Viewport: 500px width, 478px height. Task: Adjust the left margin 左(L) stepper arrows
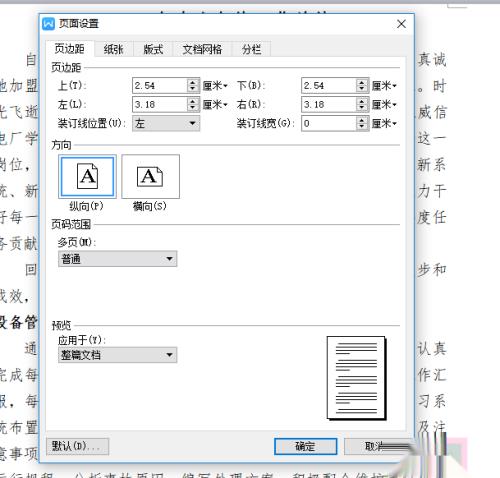pyautogui.click(x=193, y=105)
